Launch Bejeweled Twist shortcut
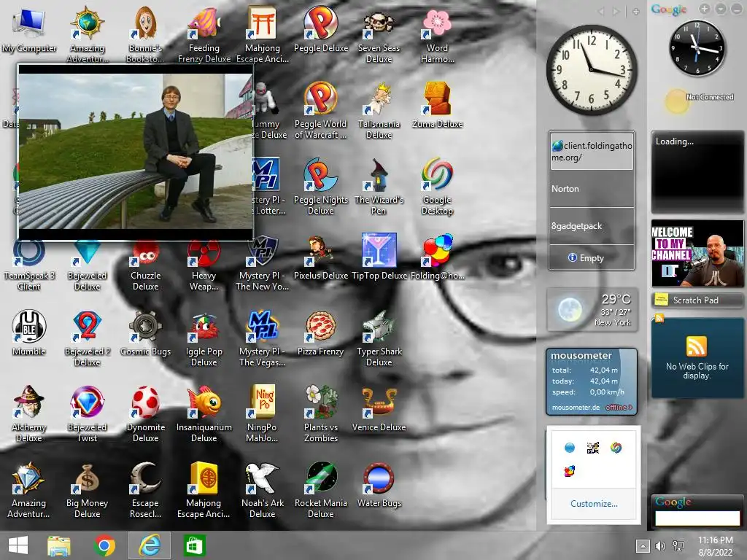This screenshot has height=560, width=747. point(88,414)
